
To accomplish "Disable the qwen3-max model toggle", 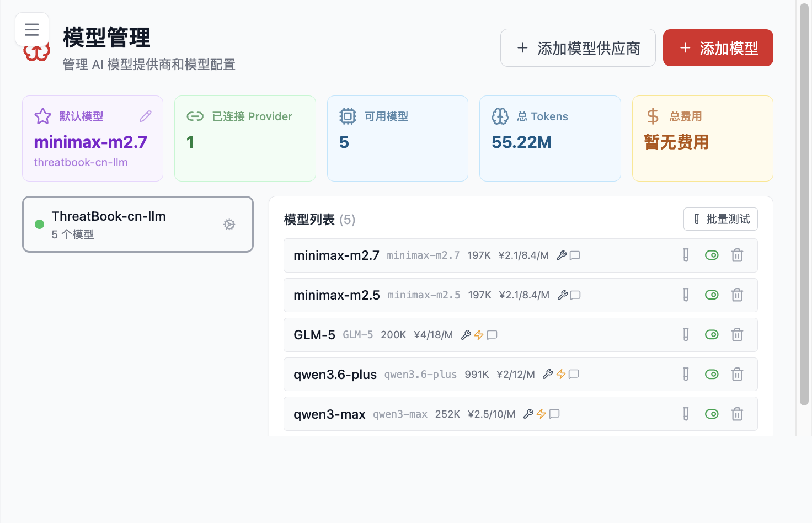I will (712, 414).
